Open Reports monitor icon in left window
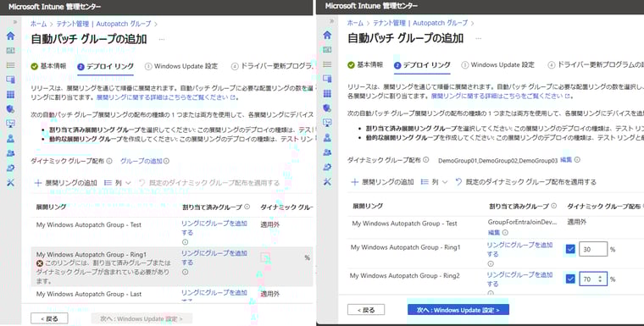 coord(11,124)
